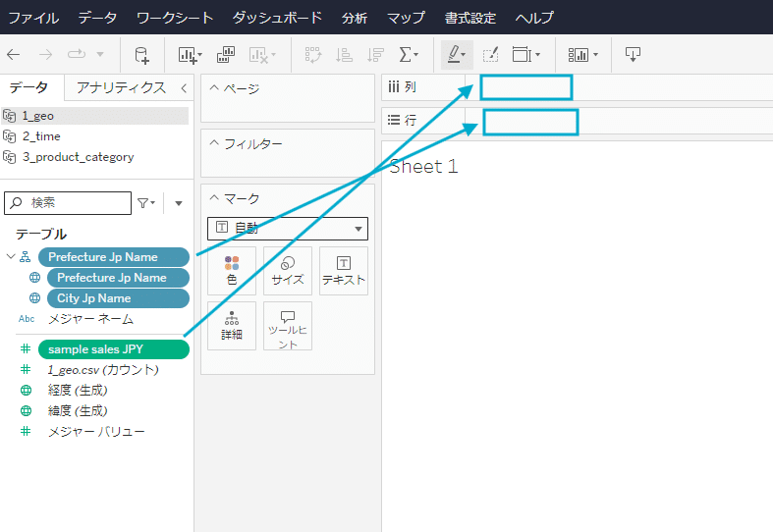Viewport: 773px width, 532px height.
Task: Open the ワークシート menu
Action: (175, 18)
